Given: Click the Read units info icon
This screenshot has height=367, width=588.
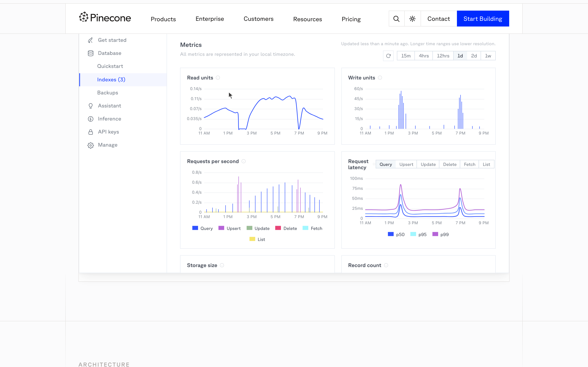Looking at the screenshot, I should (x=218, y=78).
